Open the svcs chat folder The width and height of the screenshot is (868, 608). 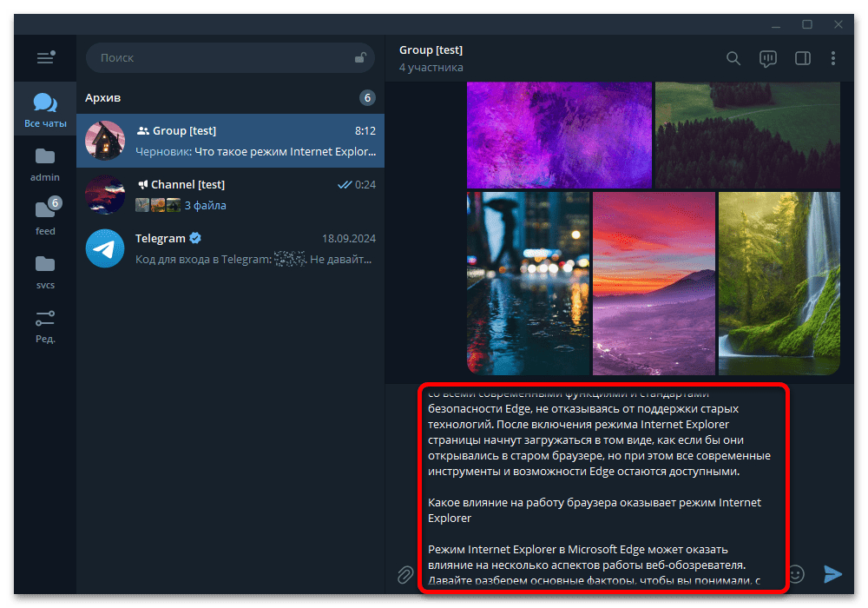pos(45,272)
